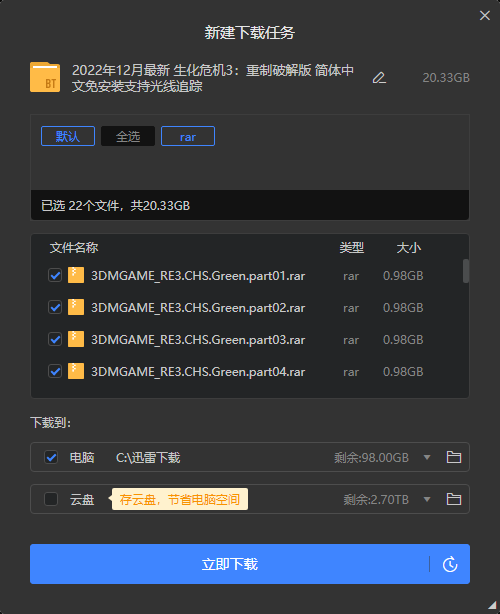Click the BT folder icon
The image size is (500, 614).
(x=45, y=77)
